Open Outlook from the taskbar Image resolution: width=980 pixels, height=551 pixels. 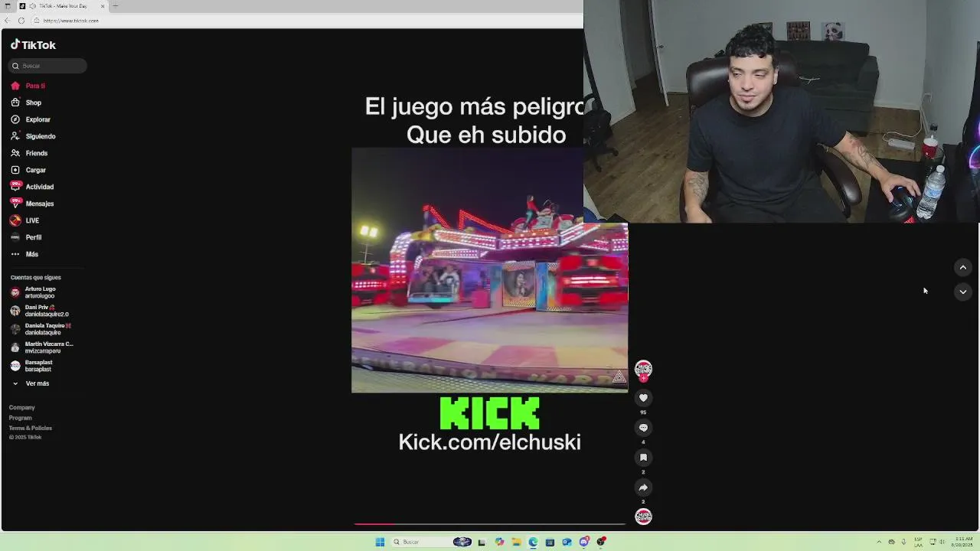point(567,542)
